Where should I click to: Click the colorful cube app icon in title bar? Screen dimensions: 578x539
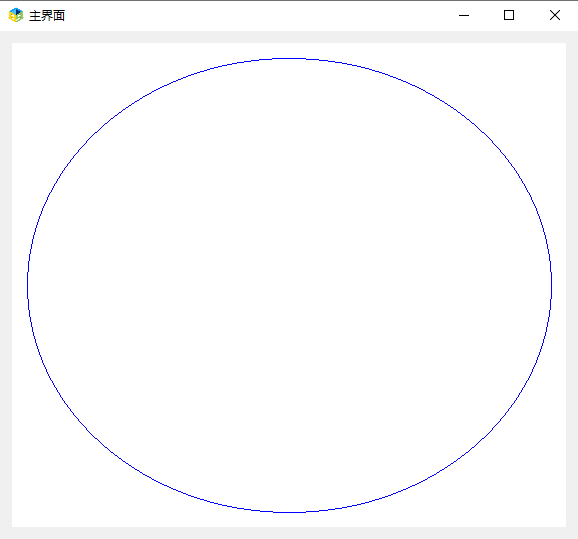pyautogui.click(x=16, y=15)
